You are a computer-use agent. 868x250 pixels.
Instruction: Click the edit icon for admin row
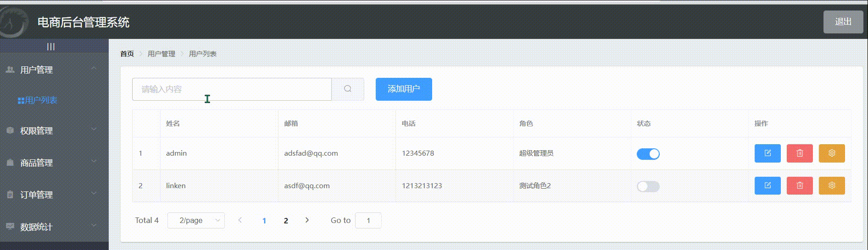pyautogui.click(x=768, y=153)
